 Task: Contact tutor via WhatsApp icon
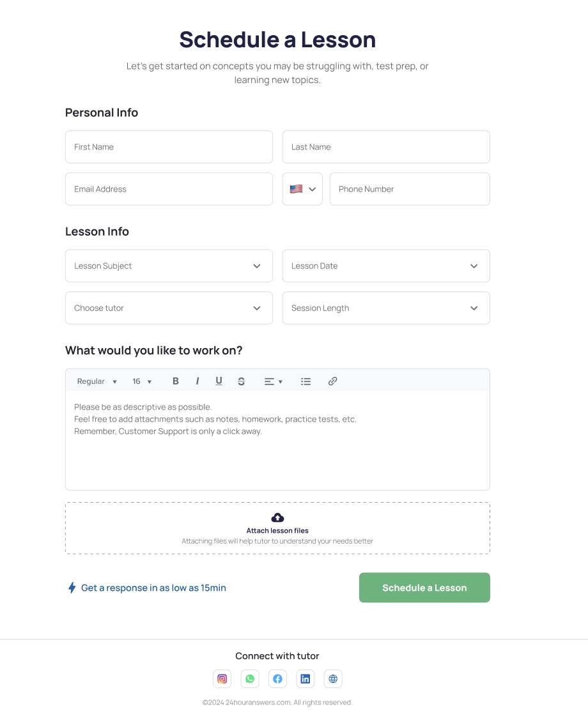[250, 679]
